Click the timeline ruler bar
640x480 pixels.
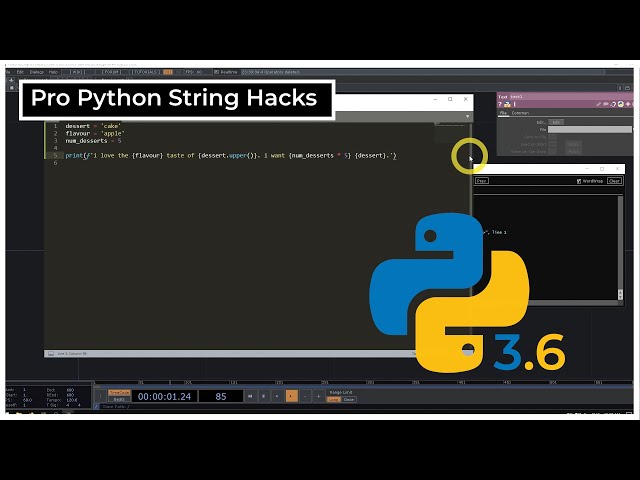tap(363, 383)
